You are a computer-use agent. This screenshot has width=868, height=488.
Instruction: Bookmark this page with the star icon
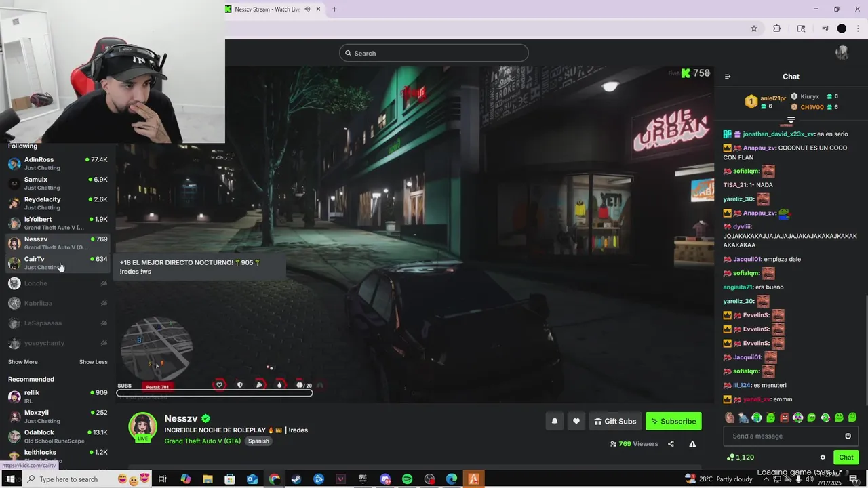click(x=753, y=28)
